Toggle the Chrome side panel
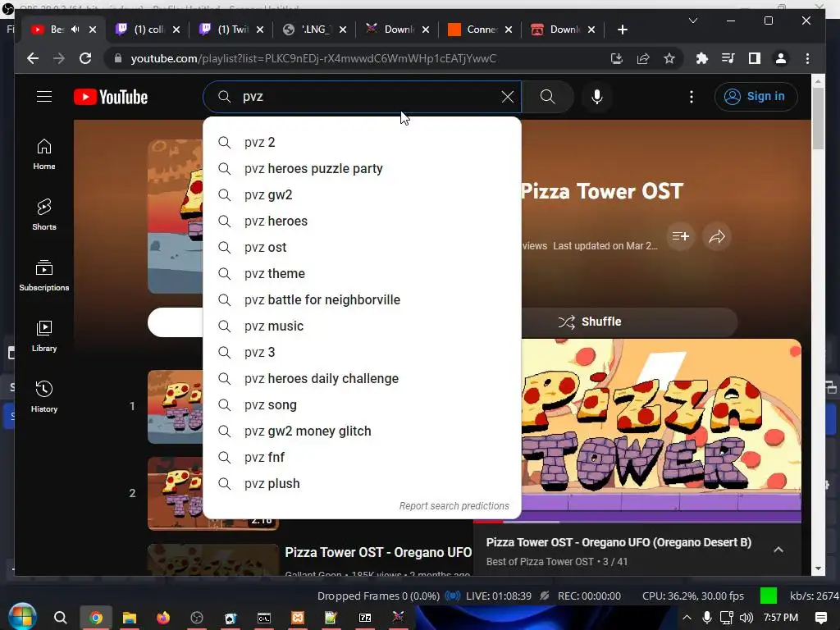 pos(755,58)
